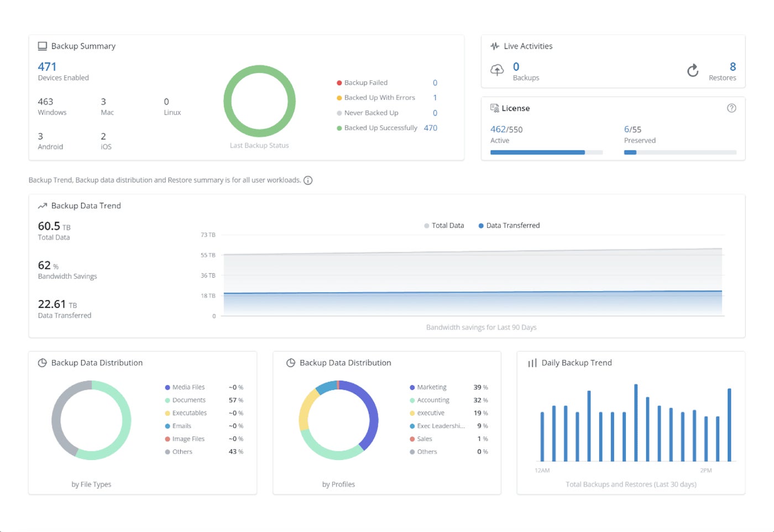This screenshot has width=774, height=532.
Task: Click the 463 Windows device count
Action: coord(45,102)
